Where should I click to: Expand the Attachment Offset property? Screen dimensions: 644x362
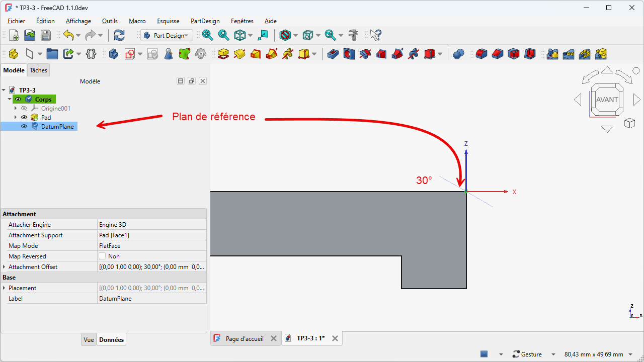[5, 267]
